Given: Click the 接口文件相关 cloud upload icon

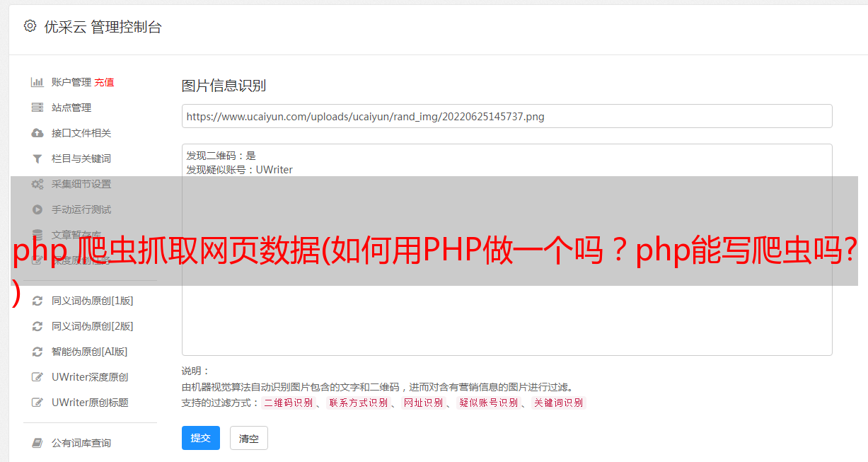Looking at the screenshot, I should [x=37, y=133].
